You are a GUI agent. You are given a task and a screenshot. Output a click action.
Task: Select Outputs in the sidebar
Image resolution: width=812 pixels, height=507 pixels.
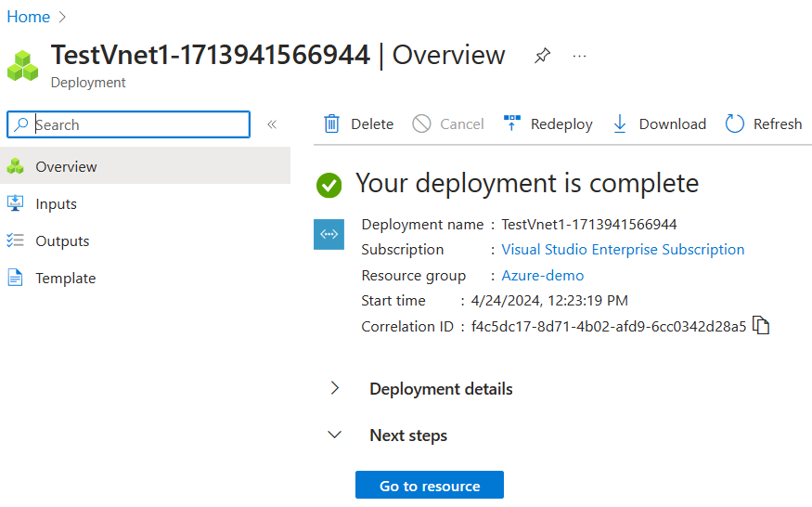[x=62, y=241]
